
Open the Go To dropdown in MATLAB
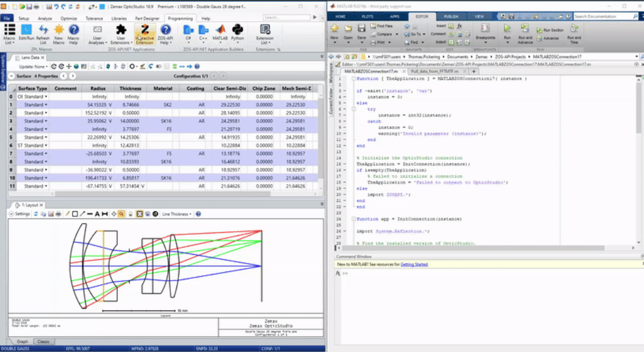(414, 34)
